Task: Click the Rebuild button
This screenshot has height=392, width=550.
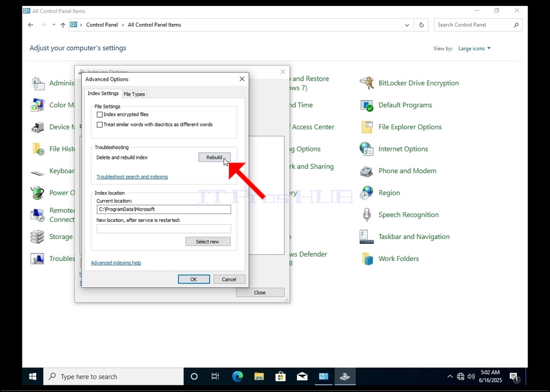Action: 215,157
